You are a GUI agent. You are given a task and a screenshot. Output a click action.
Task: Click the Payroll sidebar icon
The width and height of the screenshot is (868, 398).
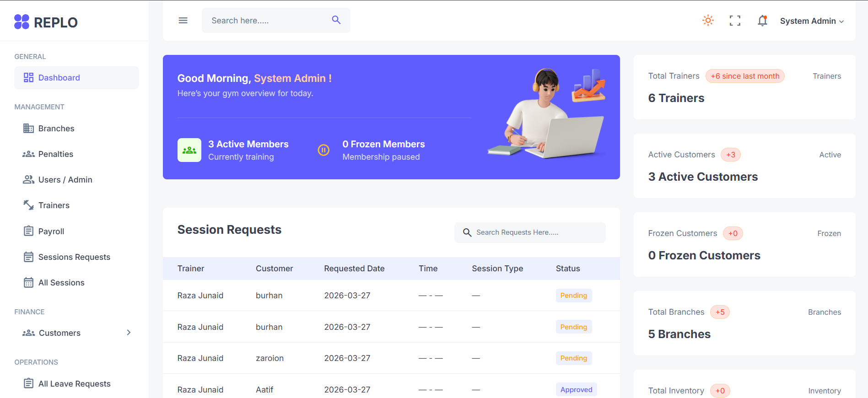tap(28, 231)
